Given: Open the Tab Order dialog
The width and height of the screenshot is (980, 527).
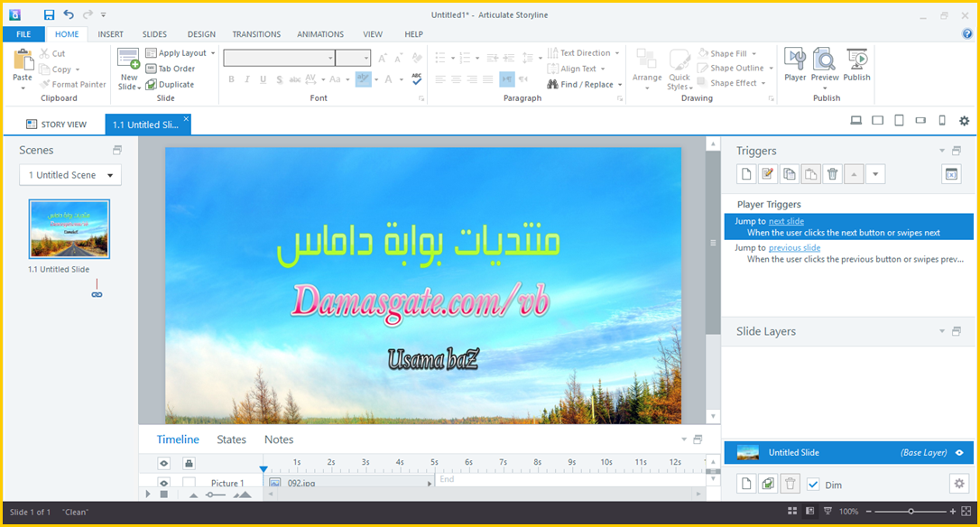Looking at the screenshot, I should click(171, 69).
